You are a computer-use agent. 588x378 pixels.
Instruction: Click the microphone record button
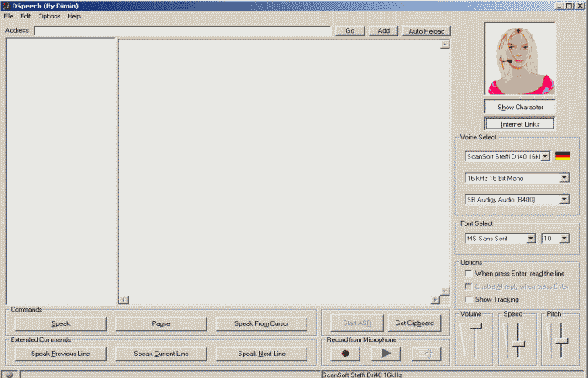pyautogui.click(x=345, y=354)
